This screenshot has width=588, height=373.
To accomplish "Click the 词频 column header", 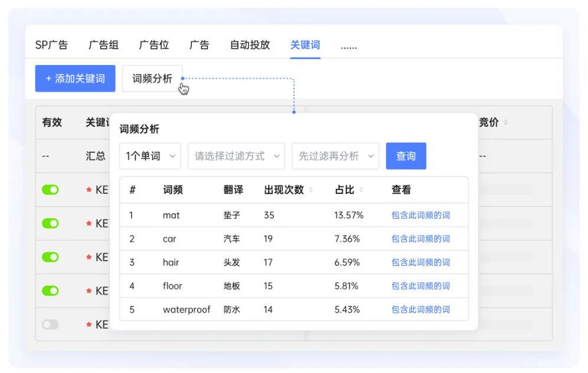I will click(173, 190).
